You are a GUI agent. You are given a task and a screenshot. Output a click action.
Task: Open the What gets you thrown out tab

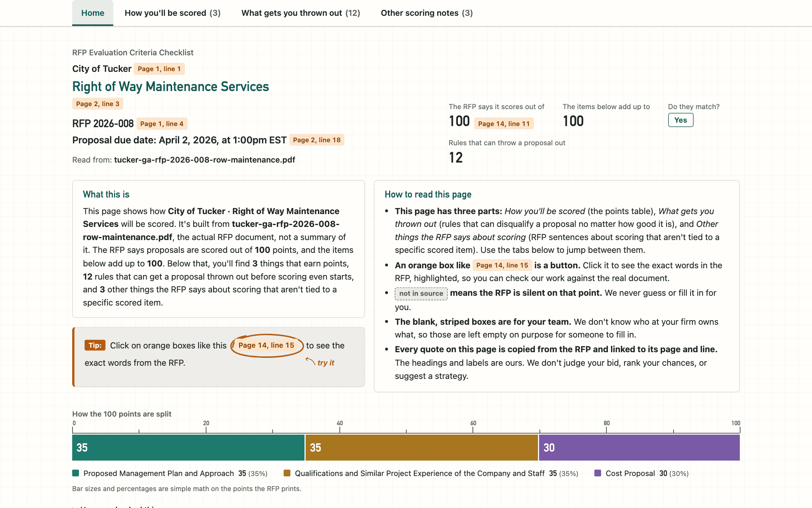tap(301, 13)
